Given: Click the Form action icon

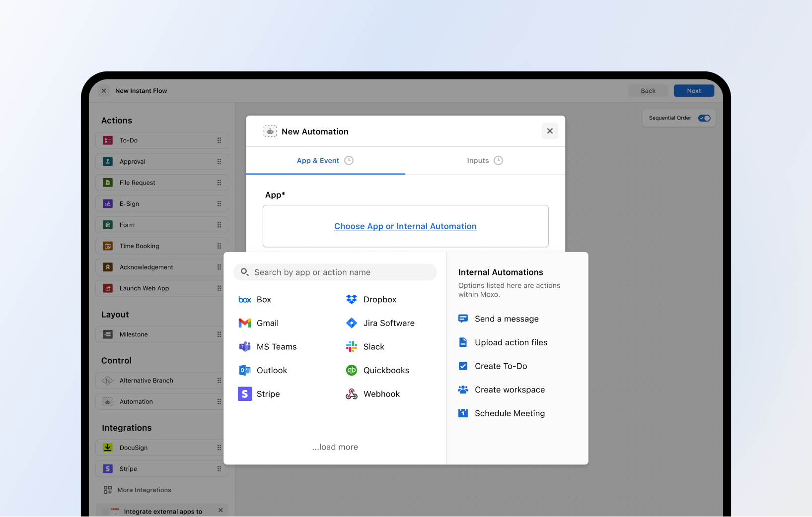Looking at the screenshot, I should [108, 225].
